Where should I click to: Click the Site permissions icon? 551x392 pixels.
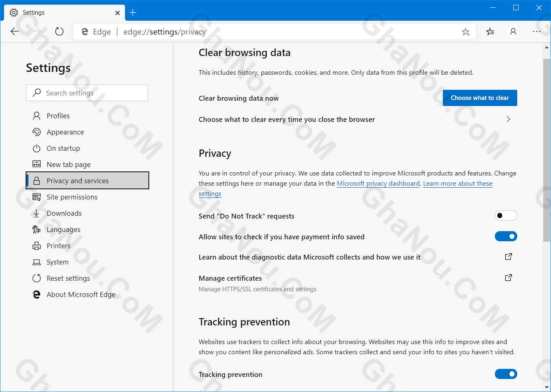(37, 197)
